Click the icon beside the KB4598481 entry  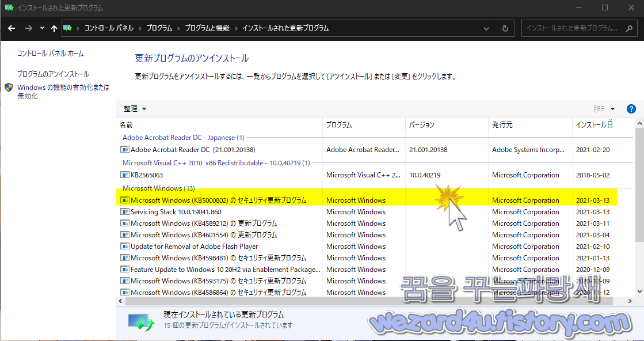tap(124, 258)
